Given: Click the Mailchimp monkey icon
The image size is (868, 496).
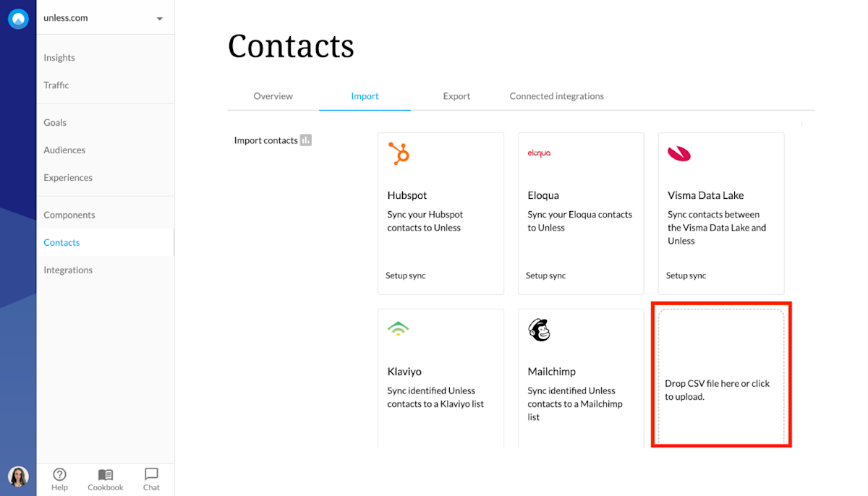Looking at the screenshot, I should pyautogui.click(x=538, y=329).
